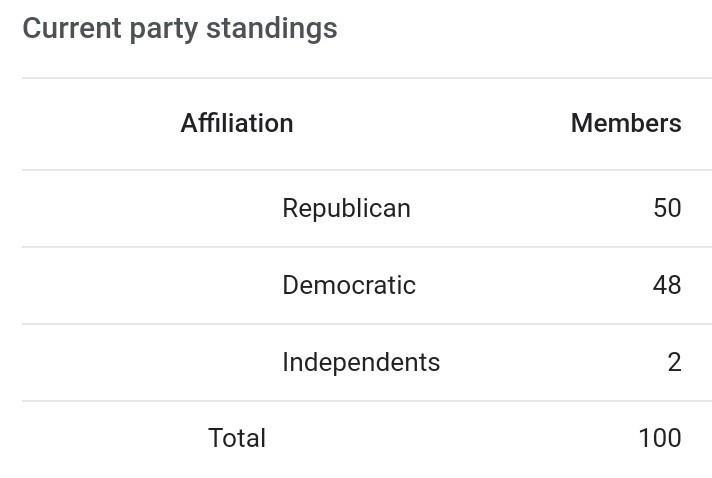The height and width of the screenshot is (478, 712).
Task: Click the Democratic member count 48
Action: 667,285
